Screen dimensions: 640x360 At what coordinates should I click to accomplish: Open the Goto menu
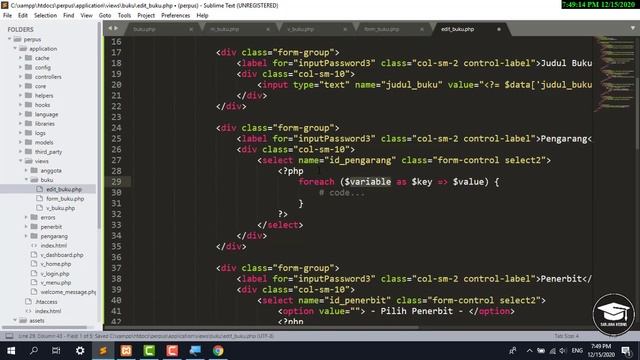(x=105, y=16)
